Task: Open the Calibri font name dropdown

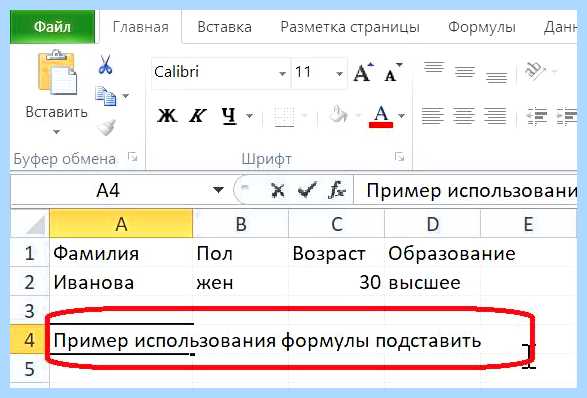Action: click(x=283, y=73)
